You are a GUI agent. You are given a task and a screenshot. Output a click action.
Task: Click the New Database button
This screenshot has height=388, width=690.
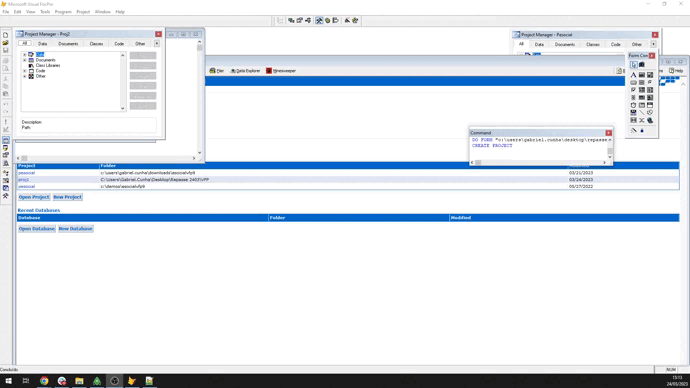75,229
